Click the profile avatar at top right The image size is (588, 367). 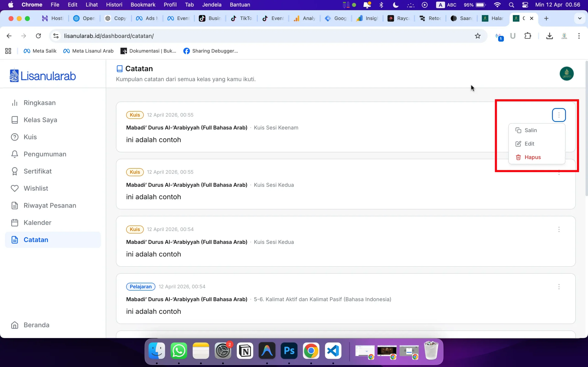click(x=566, y=74)
